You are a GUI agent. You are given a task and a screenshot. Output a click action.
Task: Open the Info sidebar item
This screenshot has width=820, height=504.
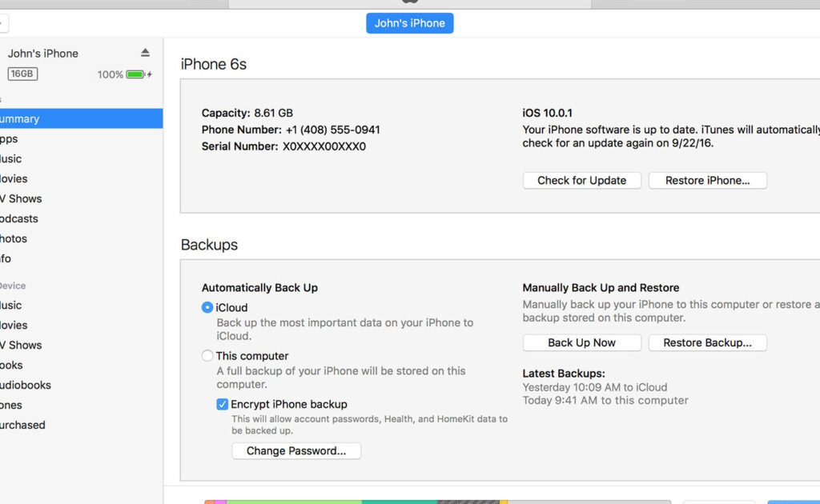(81, 258)
